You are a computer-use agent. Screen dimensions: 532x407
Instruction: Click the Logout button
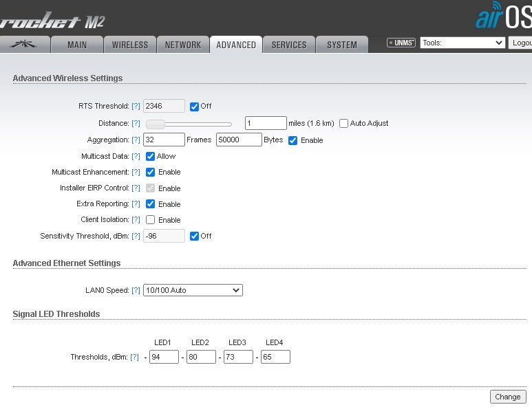[520, 43]
